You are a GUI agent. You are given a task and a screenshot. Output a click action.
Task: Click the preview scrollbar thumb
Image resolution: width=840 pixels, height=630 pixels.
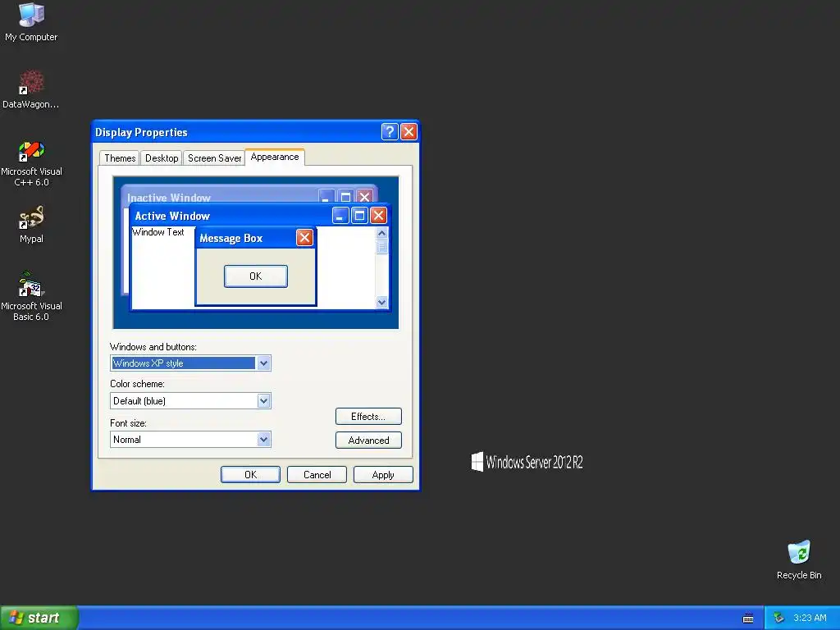pyautogui.click(x=382, y=247)
